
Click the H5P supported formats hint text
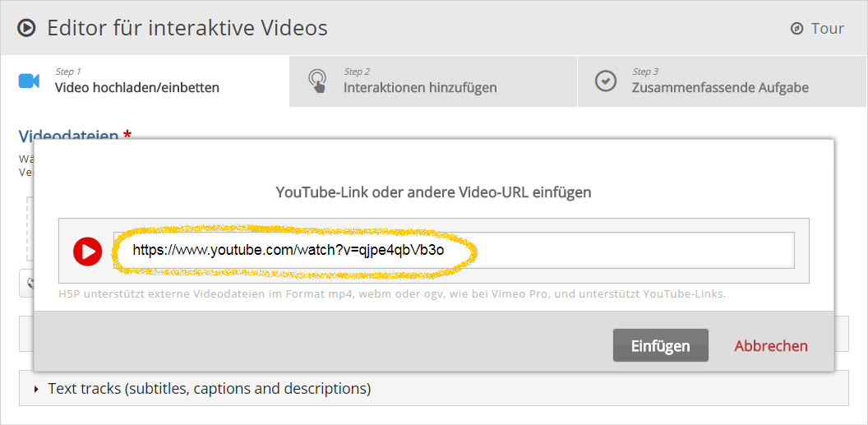[392, 293]
